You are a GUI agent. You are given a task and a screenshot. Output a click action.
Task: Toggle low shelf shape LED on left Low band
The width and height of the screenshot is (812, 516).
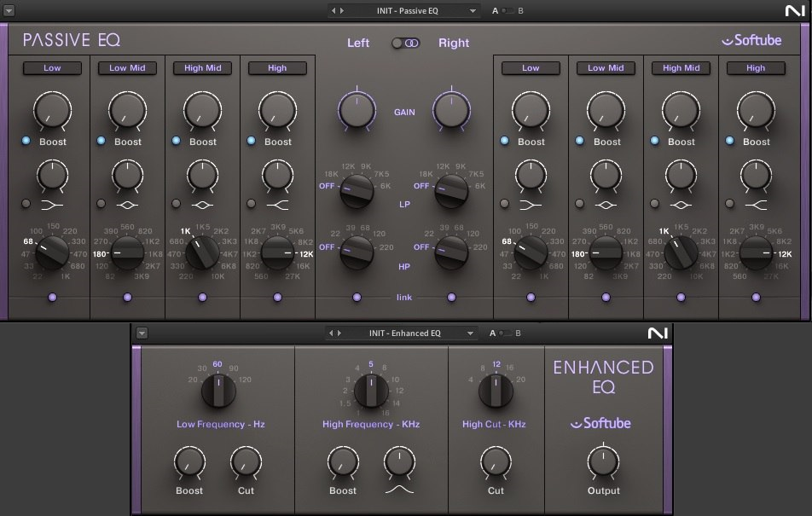pyautogui.click(x=26, y=204)
